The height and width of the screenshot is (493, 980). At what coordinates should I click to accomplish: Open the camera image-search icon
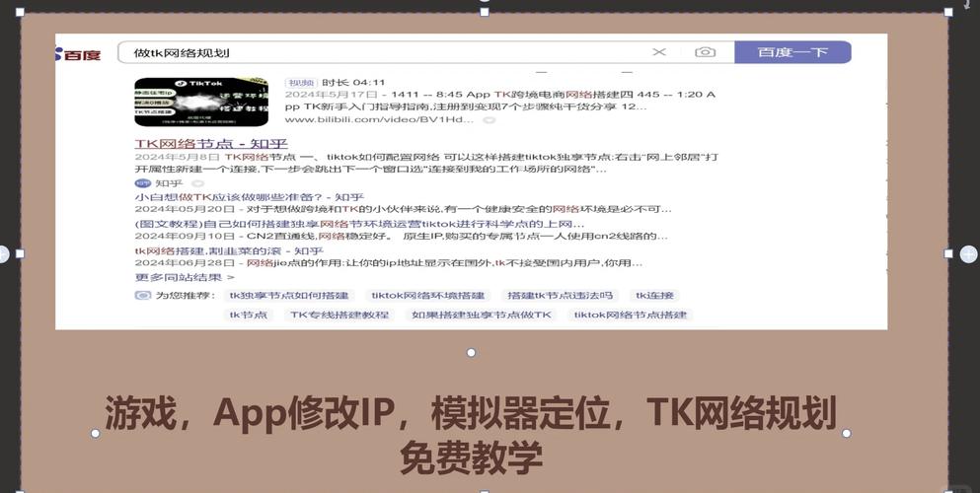click(x=705, y=52)
